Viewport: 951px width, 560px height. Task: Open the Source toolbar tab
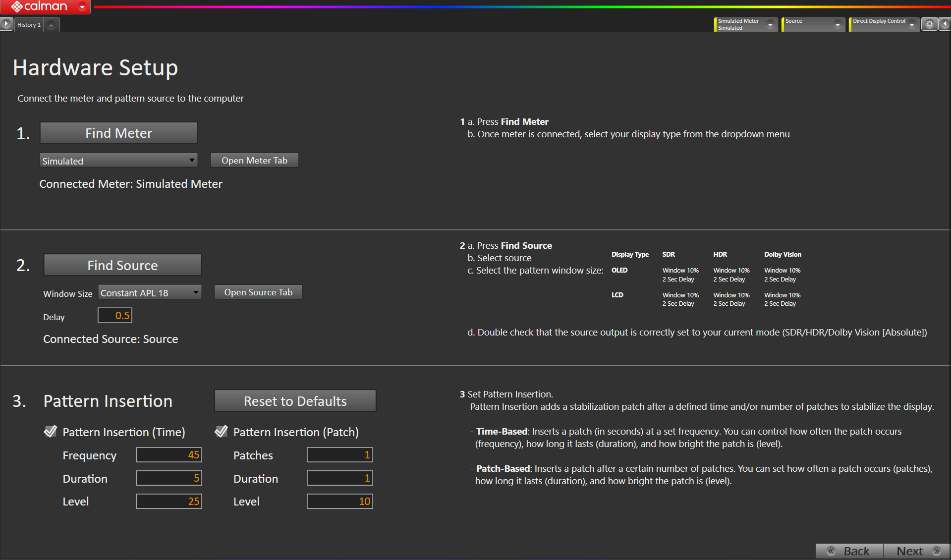[x=808, y=24]
